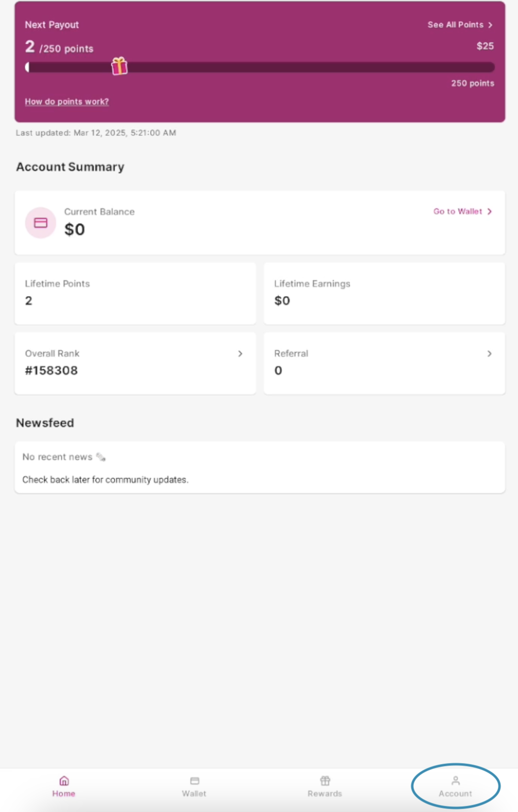The width and height of the screenshot is (518, 812).
Task: Open the How do points work link
Action: (67, 102)
